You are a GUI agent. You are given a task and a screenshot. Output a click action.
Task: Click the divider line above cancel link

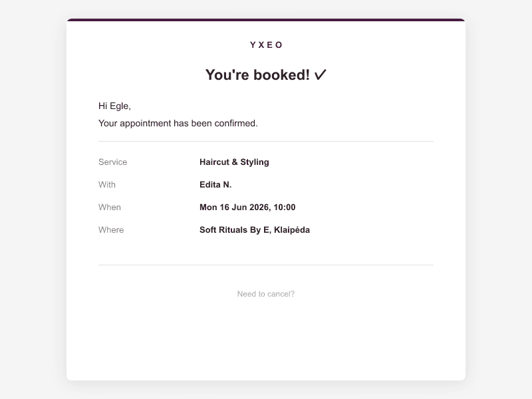click(266, 265)
